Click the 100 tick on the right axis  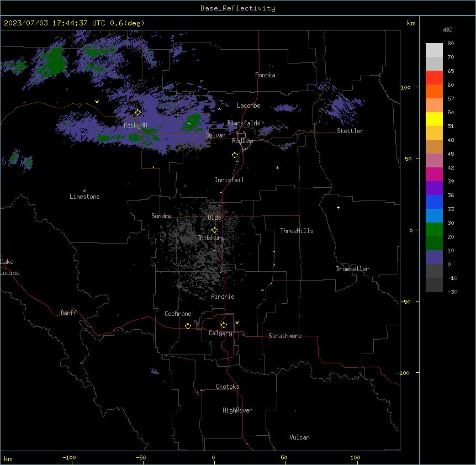405,87
